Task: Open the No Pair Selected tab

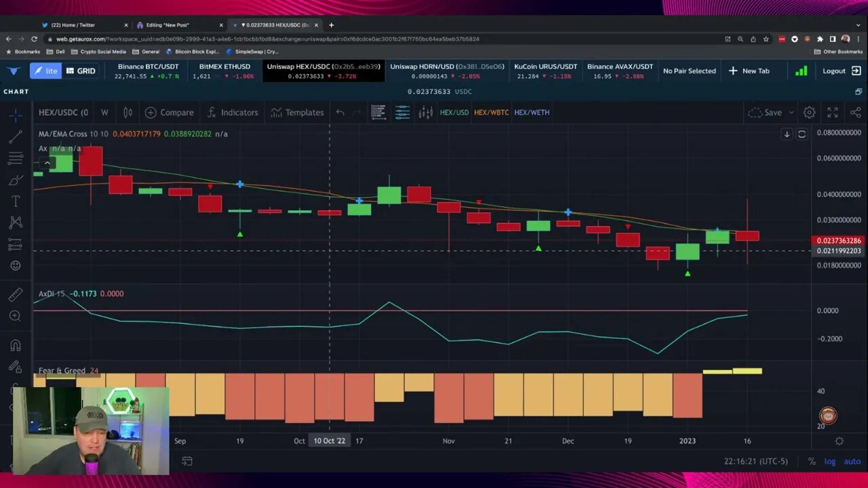Action: (689, 71)
